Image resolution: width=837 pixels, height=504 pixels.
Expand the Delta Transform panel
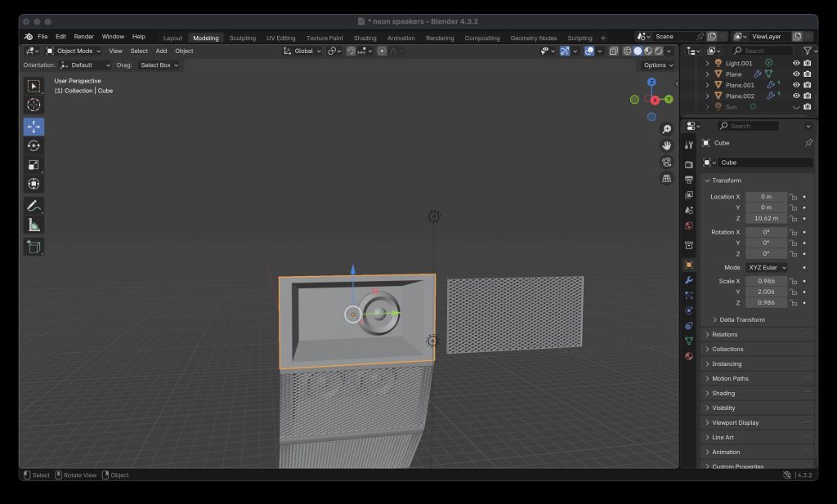pos(738,319)
